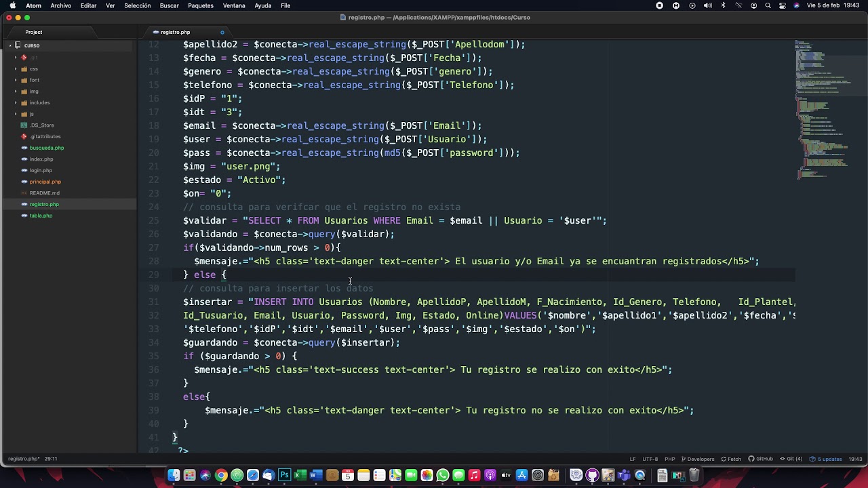
Task: Click the .DS_Store file icon
Action: tap(24, 125)
